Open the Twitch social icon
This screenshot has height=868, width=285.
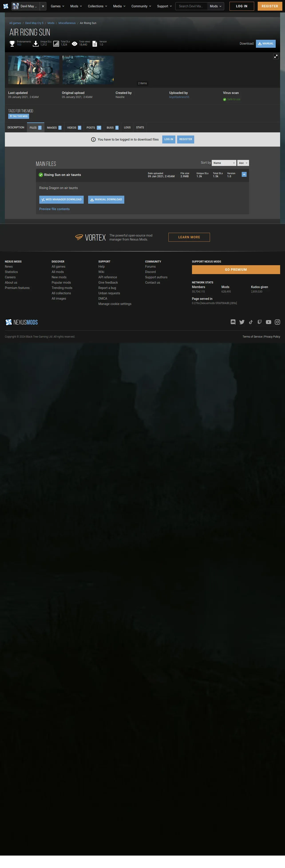pos(259,322)
